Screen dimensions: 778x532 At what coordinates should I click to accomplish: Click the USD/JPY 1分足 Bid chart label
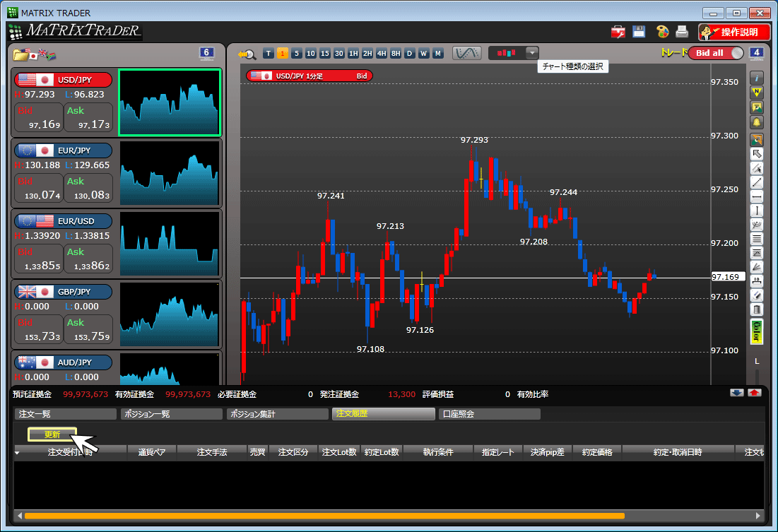309,76
